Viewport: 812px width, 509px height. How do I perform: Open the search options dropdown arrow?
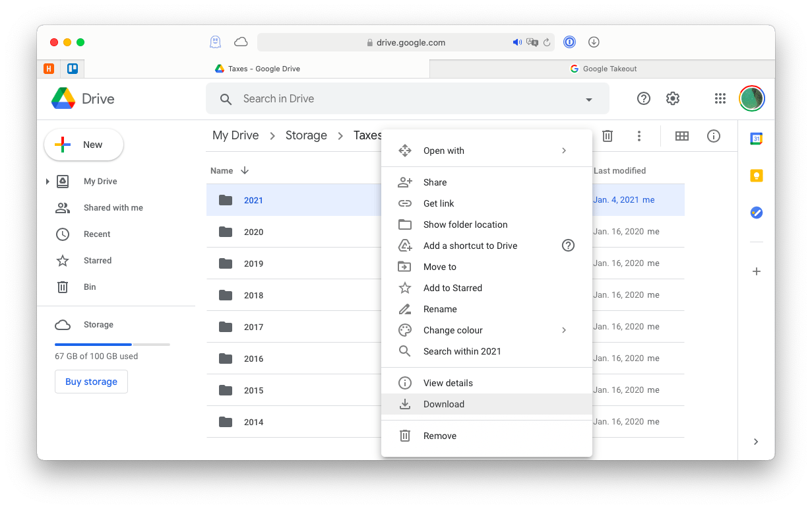click(x=589, y=100)
